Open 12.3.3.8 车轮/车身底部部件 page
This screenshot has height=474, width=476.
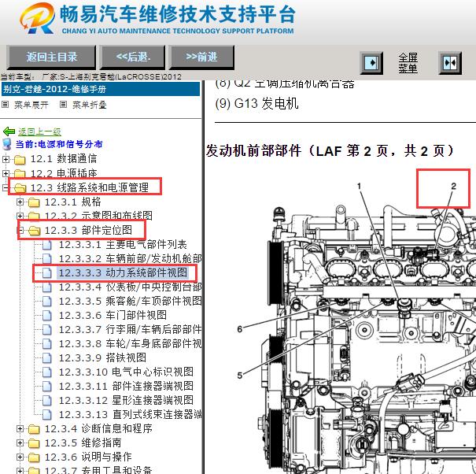tap(131, 343)
